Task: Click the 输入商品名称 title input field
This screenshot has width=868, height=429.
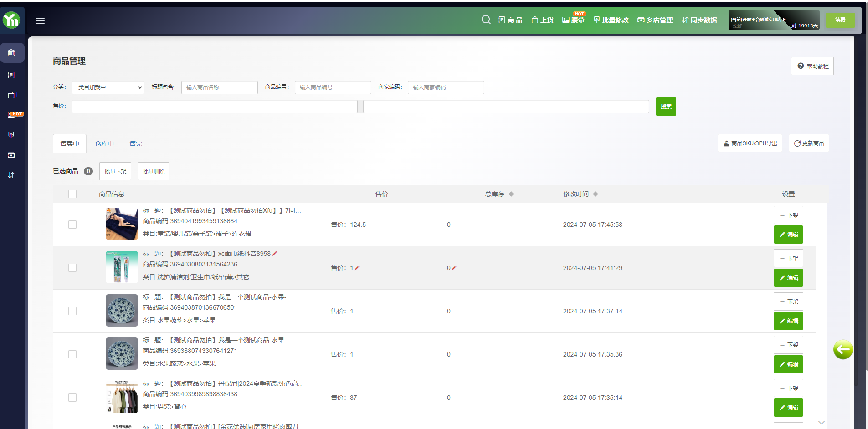Action: [220, 87]
